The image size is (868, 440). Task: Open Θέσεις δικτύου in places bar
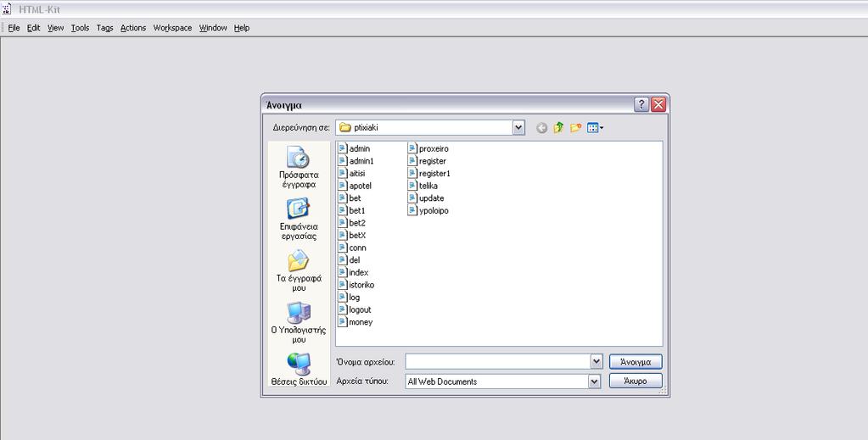[x=299, y=369]
